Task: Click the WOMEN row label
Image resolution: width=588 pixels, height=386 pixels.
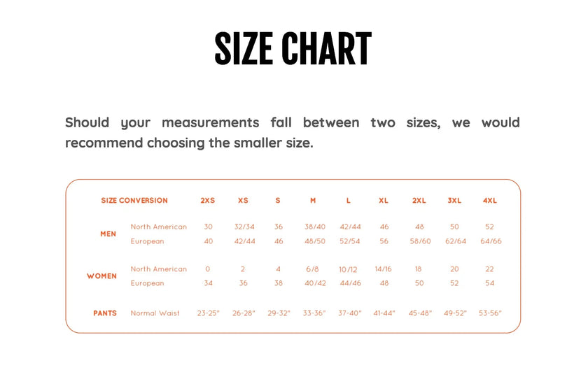Action: 101,276
